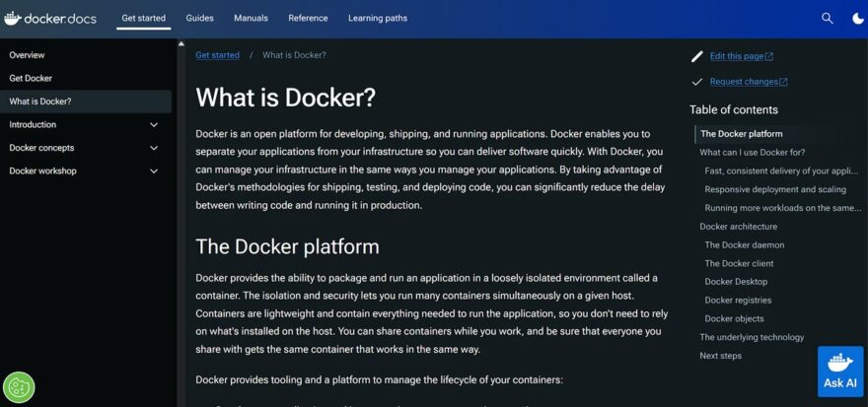Switch to the Guides tab

point(200,18)
